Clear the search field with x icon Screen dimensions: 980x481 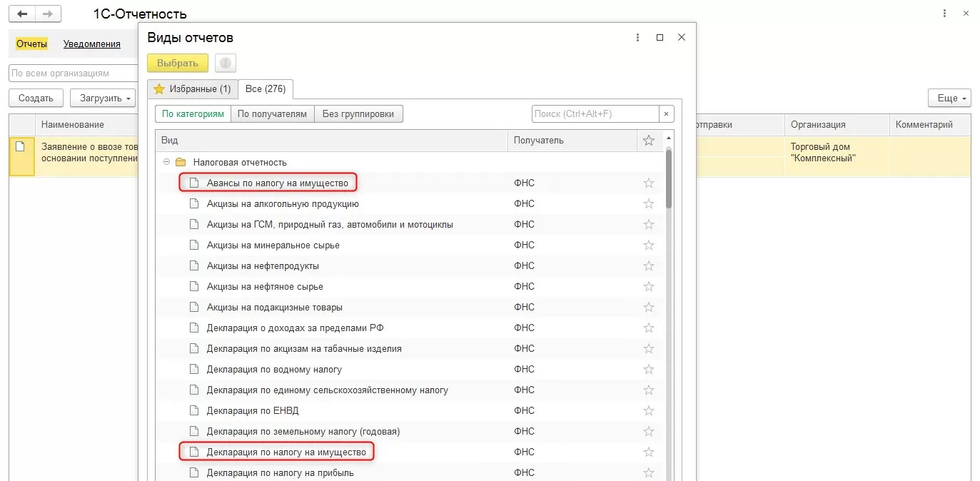click(666, 113)
